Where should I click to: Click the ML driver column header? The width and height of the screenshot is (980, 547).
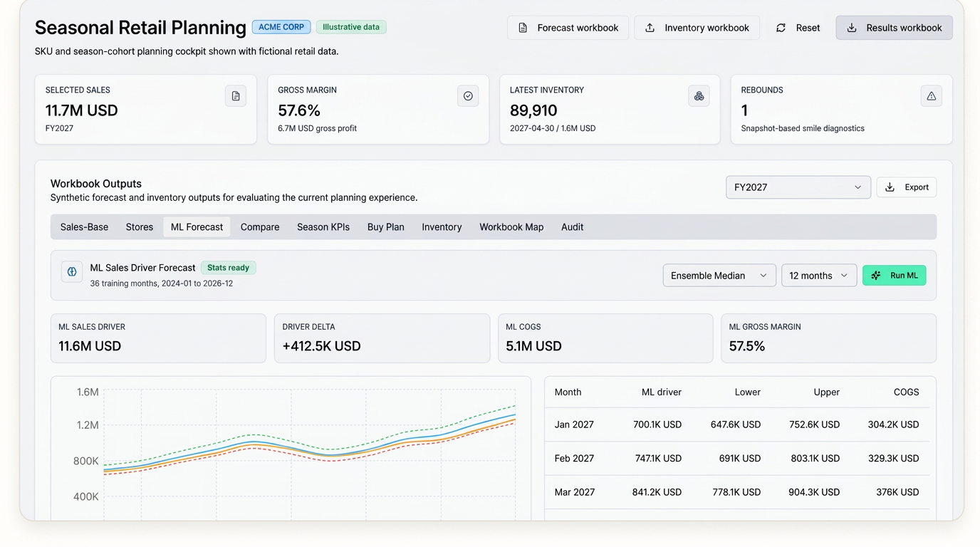[x=662, y=392]
